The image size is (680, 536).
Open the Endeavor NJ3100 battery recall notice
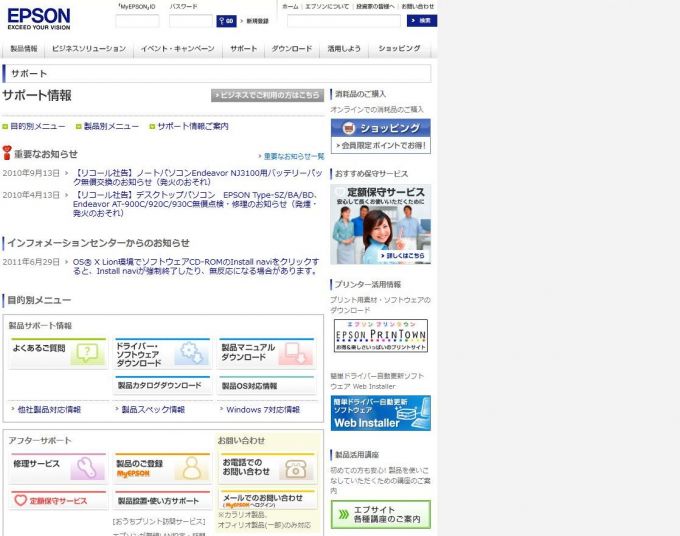(197, 177)
